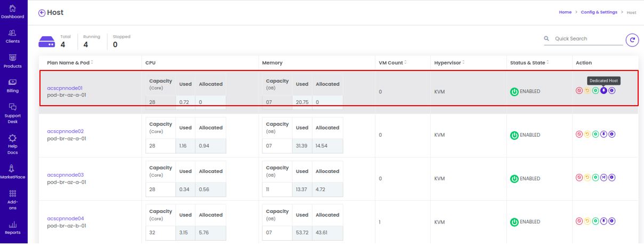Click the green gear icon for acscpnnode01

(595, 91)
